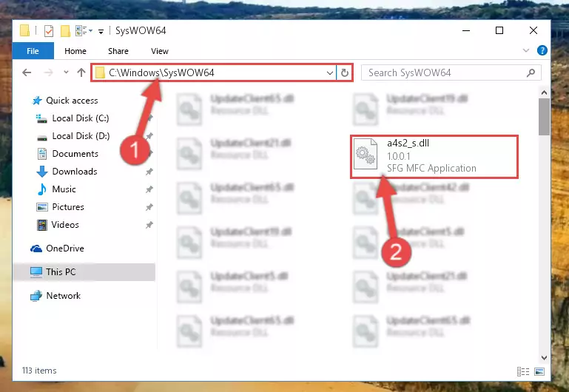
Task: Click the Pictures icon in the sidebar
Action: click(x=42, y=207)
